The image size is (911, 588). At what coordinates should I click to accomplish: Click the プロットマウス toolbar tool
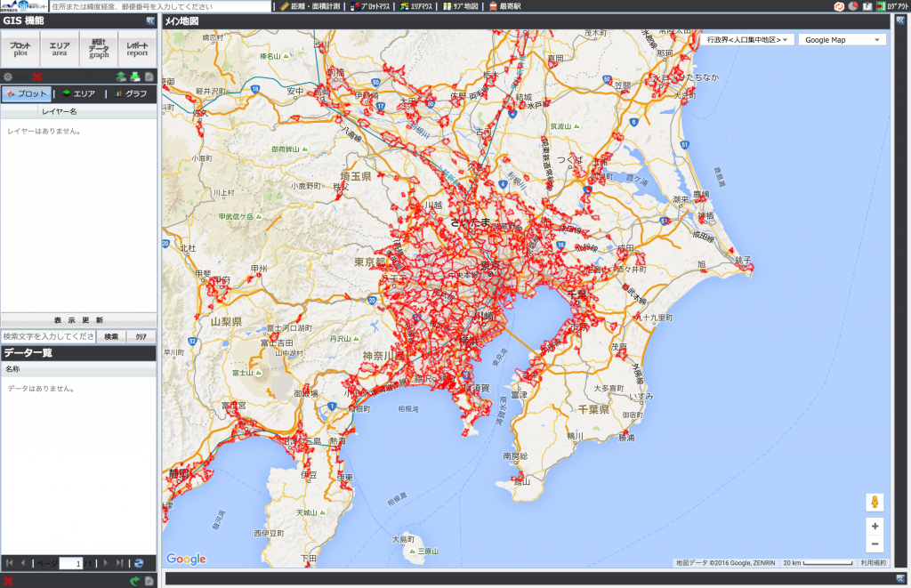click(369, 6)
